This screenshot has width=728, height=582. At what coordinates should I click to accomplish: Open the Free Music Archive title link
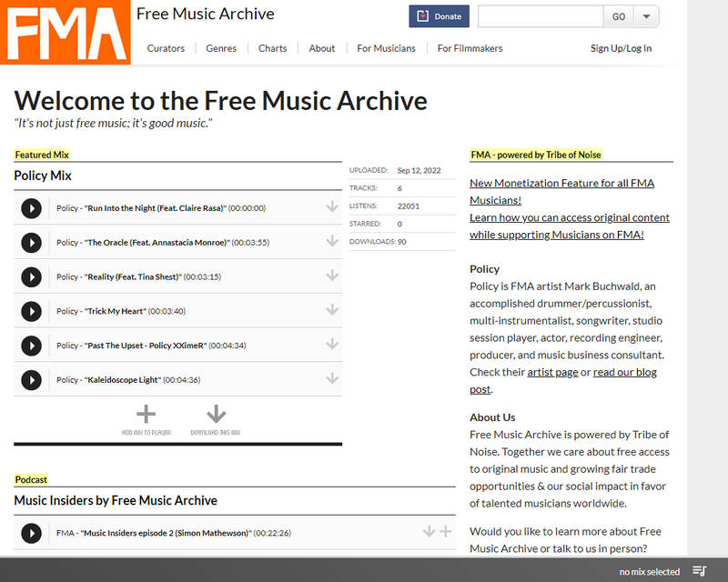coord(206,14)
